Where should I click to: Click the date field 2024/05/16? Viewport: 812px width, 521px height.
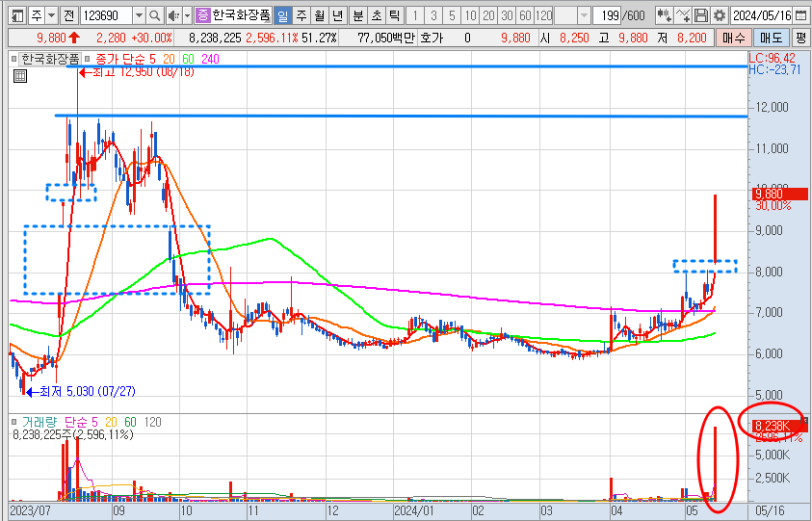pos(762,15)
